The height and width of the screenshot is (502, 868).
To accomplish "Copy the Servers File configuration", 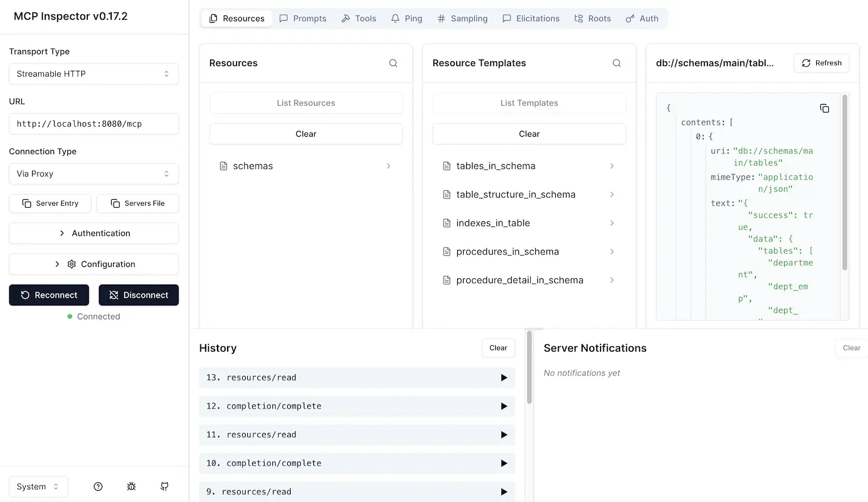I will (x=137, y=203).
